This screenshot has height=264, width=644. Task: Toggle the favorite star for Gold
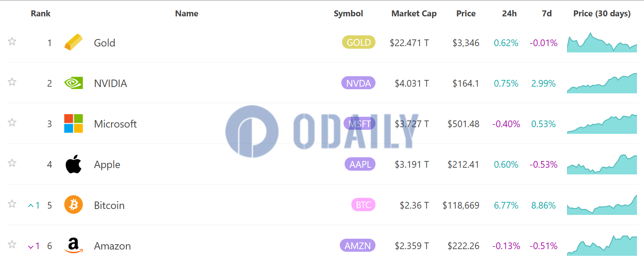pyautogui.click(x=12, y=41)
